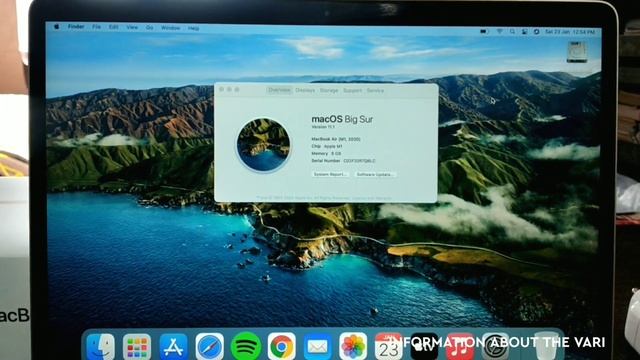Open Launchpad in the Dock
Screen dimensions: 640x360
(x=137, y=347)
